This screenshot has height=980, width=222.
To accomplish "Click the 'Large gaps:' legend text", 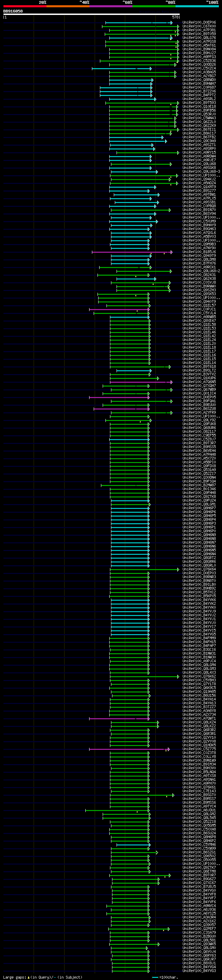I will (15, 977).
